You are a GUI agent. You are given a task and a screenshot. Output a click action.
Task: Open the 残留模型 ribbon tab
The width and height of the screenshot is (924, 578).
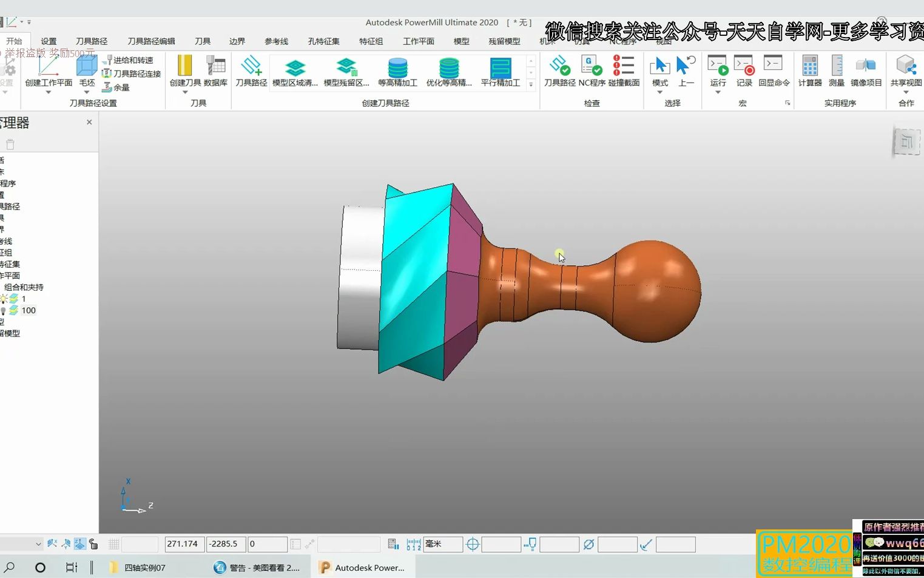(x=504, y=41)
